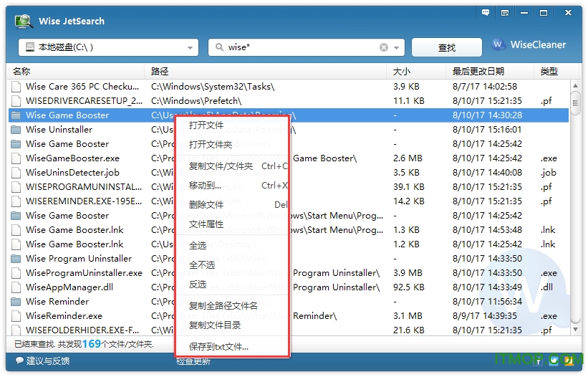Choose 保存到txt文件... menu entry

218,347
